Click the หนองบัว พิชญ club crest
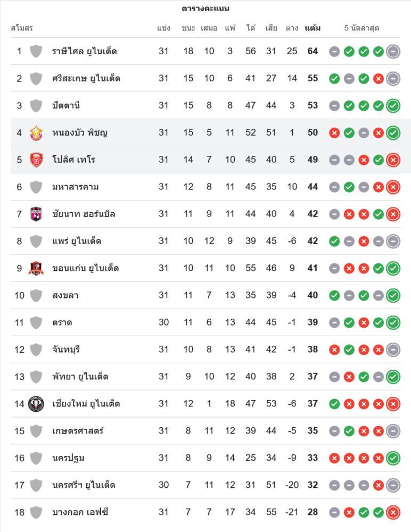 point(36,132)
